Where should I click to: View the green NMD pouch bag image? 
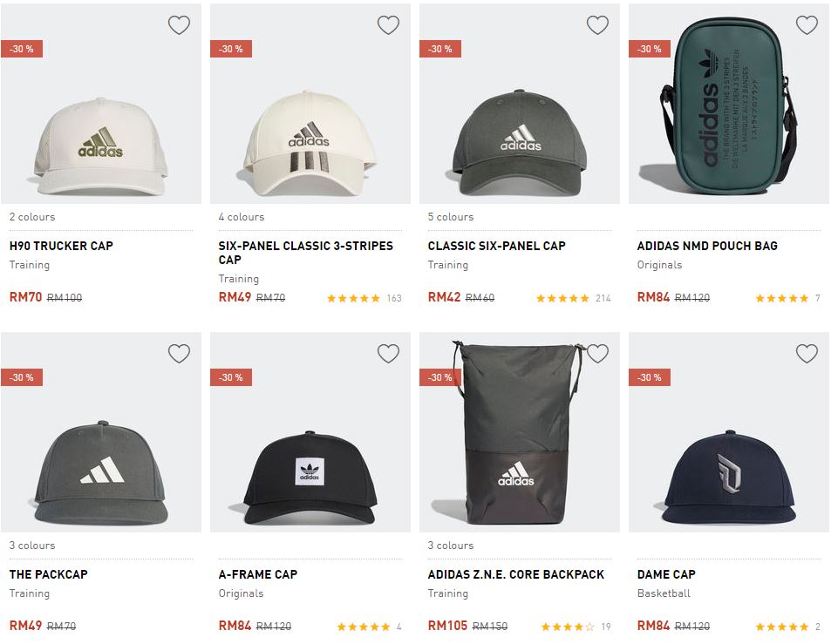pyautogui.click(x=728, y=109)
